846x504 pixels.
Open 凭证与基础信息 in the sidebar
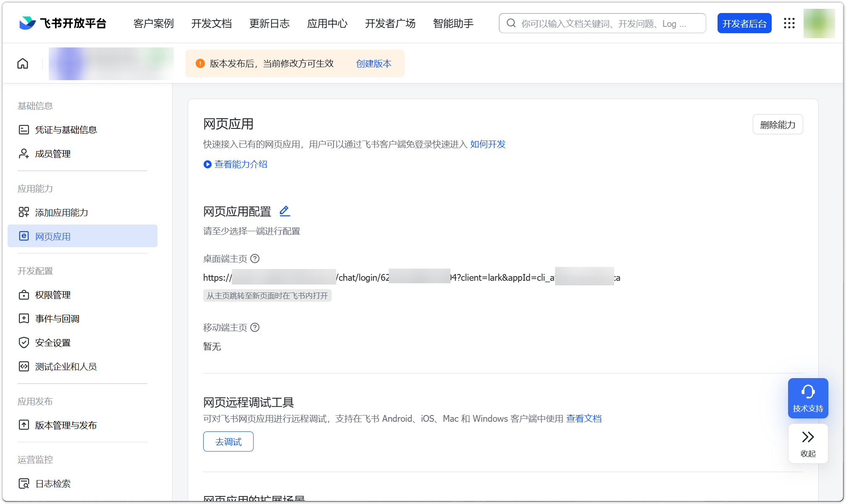pyautogui.click(x=66, y=129)
